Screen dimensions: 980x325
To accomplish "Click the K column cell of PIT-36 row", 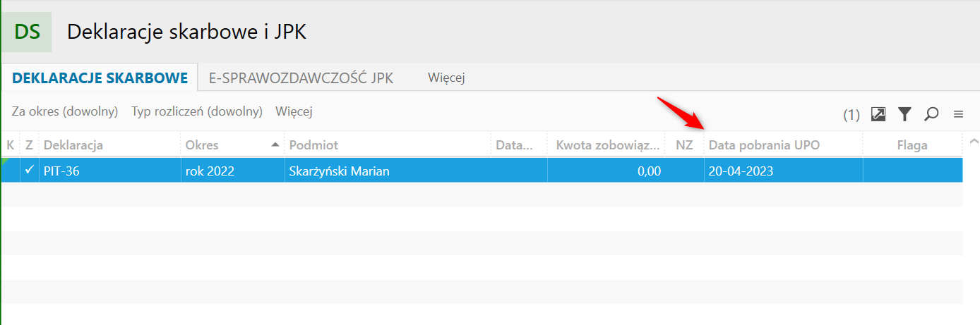I will click(x=10, y=170).
